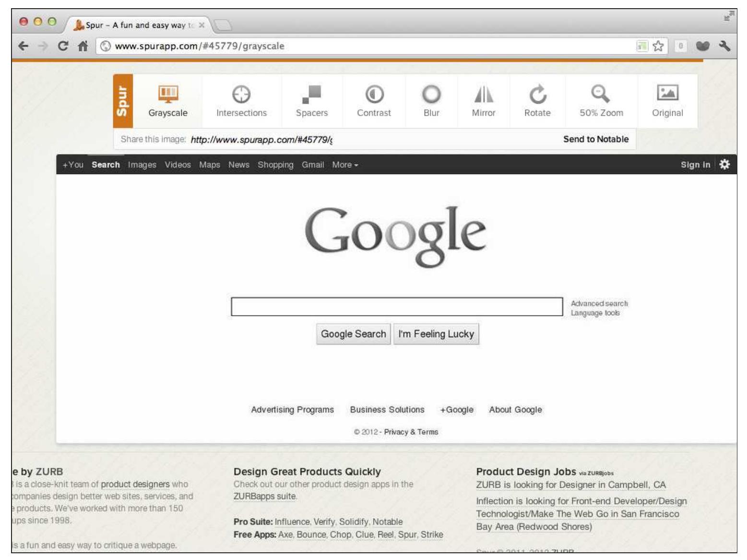Click the Send to Notable link
Image resolution: width=747 pixels, height=560 pixels.
click(x=596, y=140)
